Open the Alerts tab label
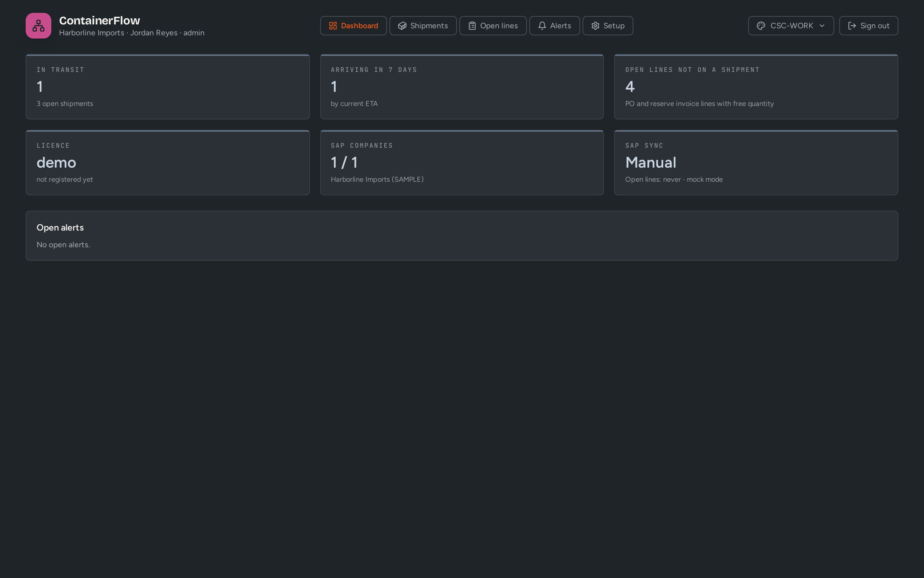 tap(560, 26)
